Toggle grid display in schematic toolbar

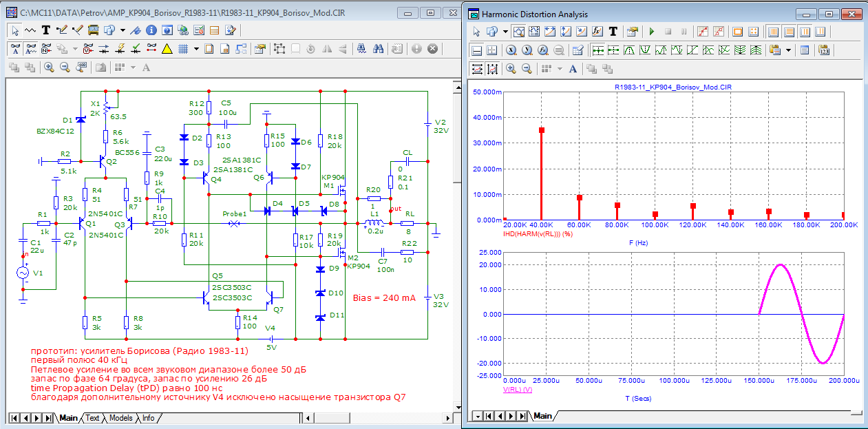click(183, 49)
